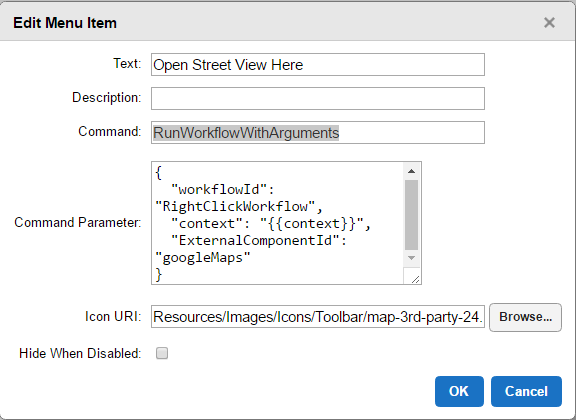Click the Command field showing RunWorkflowWithArguments

(x=318, y=133)
